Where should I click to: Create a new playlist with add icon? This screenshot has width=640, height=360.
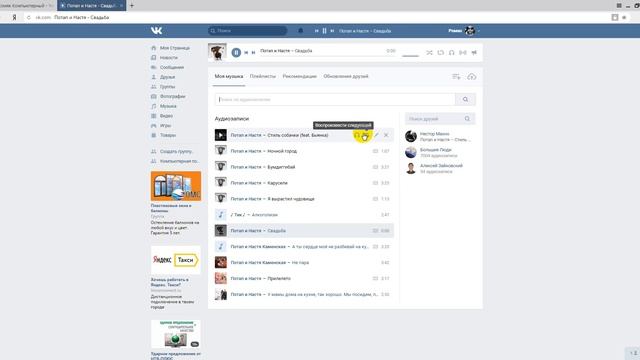(456, 77)
